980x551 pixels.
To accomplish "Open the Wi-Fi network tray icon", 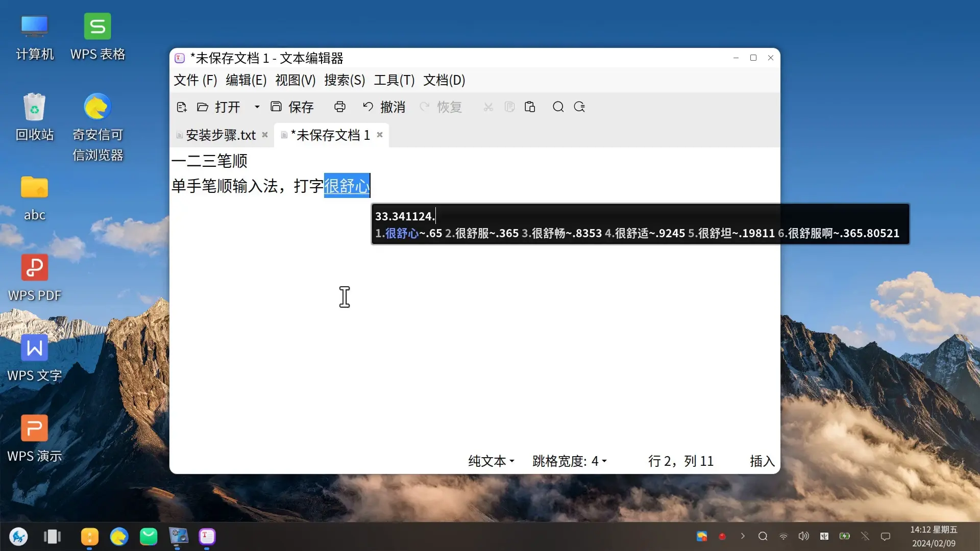I will 783,536.
